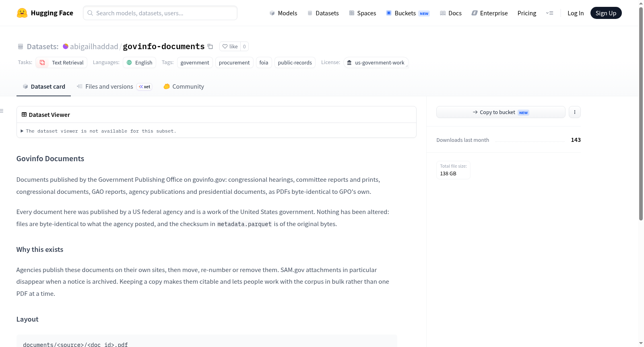Open the Buckets page

pyautogui.click(x=408, y=13)
